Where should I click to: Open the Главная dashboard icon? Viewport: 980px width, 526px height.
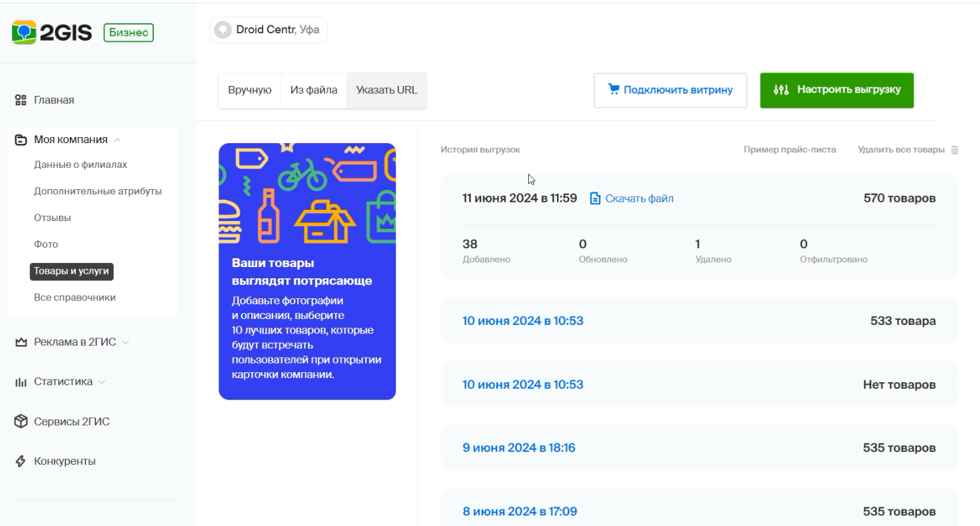tap(21, 101)
